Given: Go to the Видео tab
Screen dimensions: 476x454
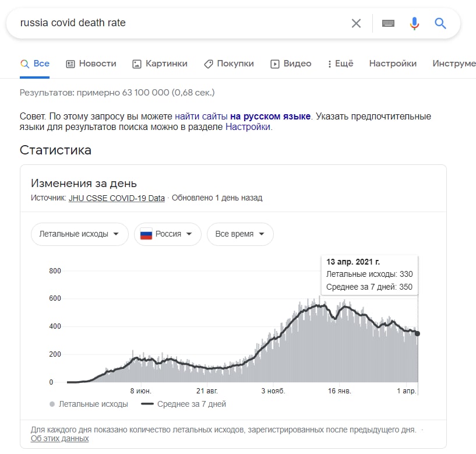Looking at the screenshot, I should click(291, 64).
